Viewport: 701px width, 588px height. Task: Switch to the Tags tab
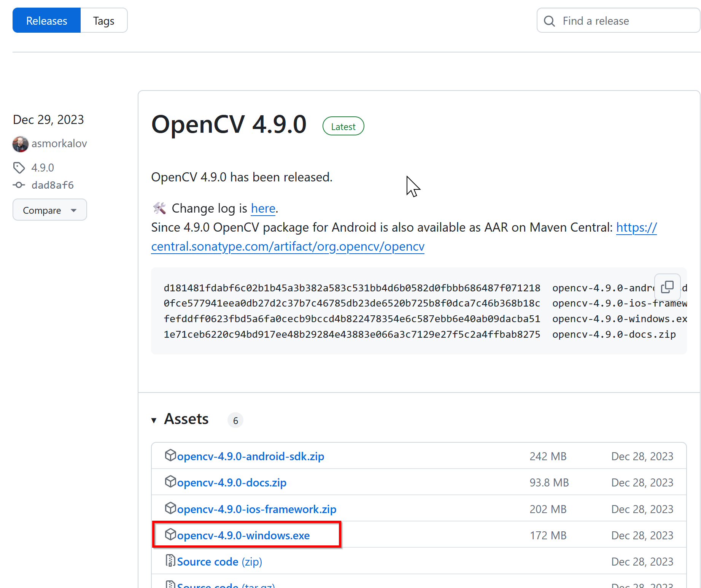coord(104,21)
